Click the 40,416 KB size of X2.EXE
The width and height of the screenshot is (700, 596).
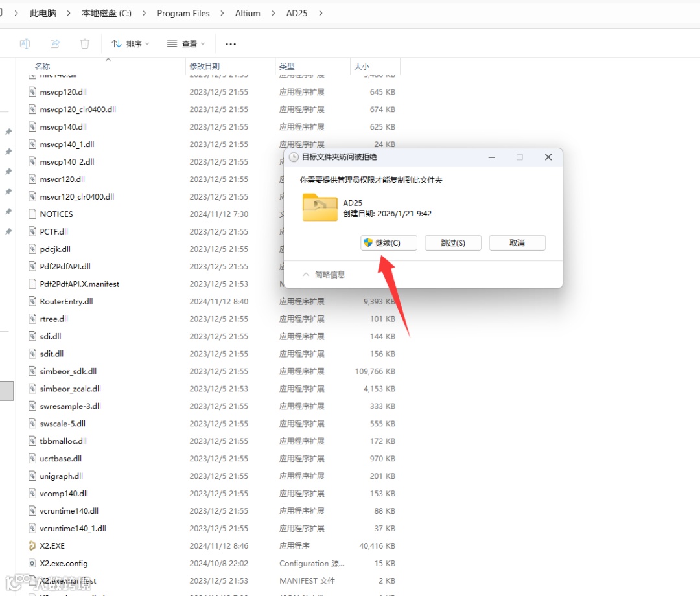coord(377,545)
